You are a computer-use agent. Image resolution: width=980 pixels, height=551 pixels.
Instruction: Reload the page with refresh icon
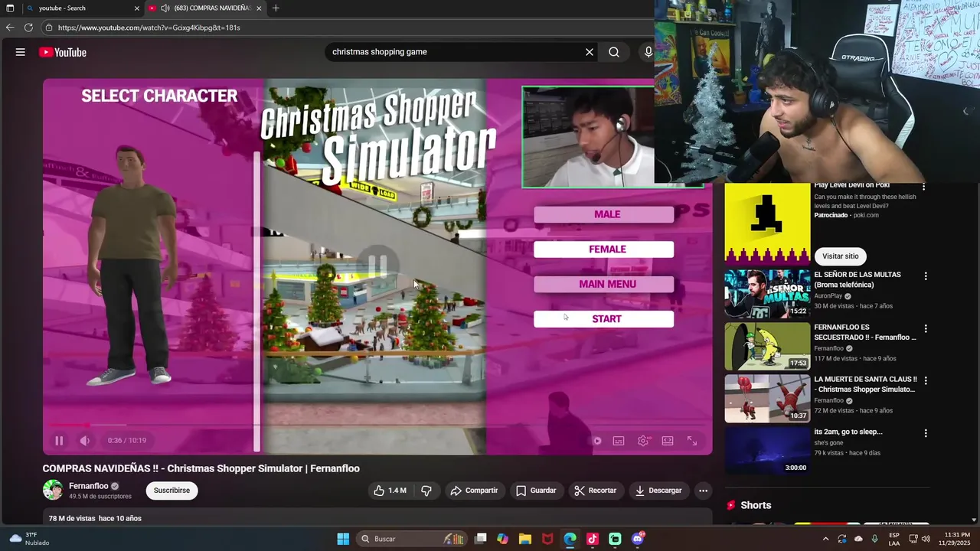(28, 28)
